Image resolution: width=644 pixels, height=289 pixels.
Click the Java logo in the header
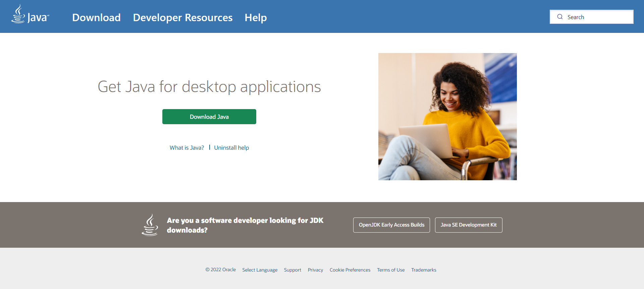30,14
